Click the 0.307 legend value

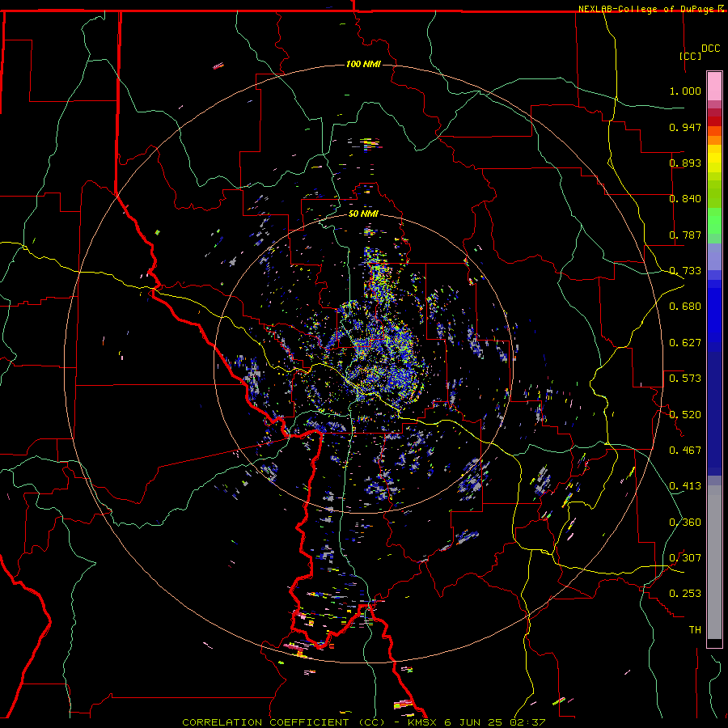point(685,558)
